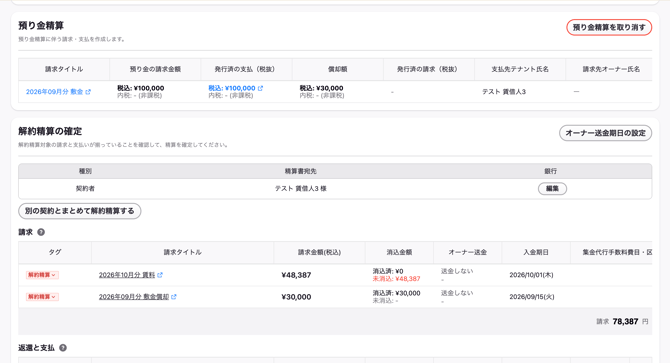Image resolution: width=670 pixels, height=363 pixels.
Task: Click the 請求金額(税込) column header
Action: click(x=319, y=252)
